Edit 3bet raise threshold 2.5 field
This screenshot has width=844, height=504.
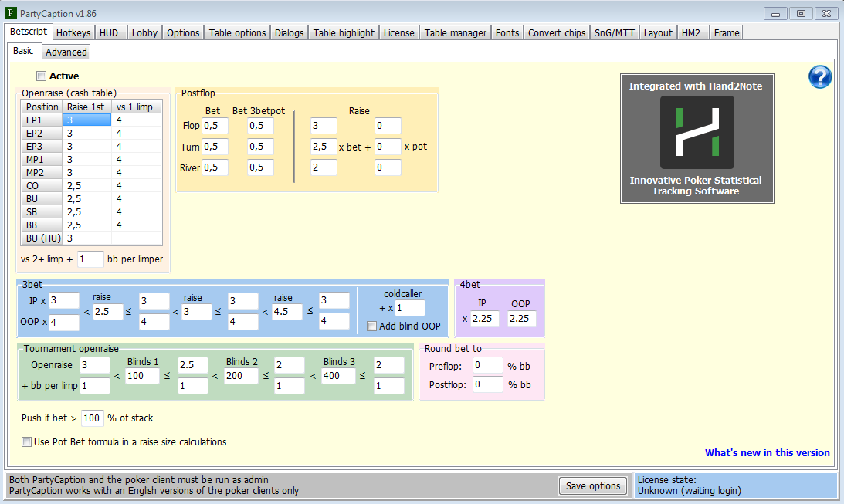108,312
